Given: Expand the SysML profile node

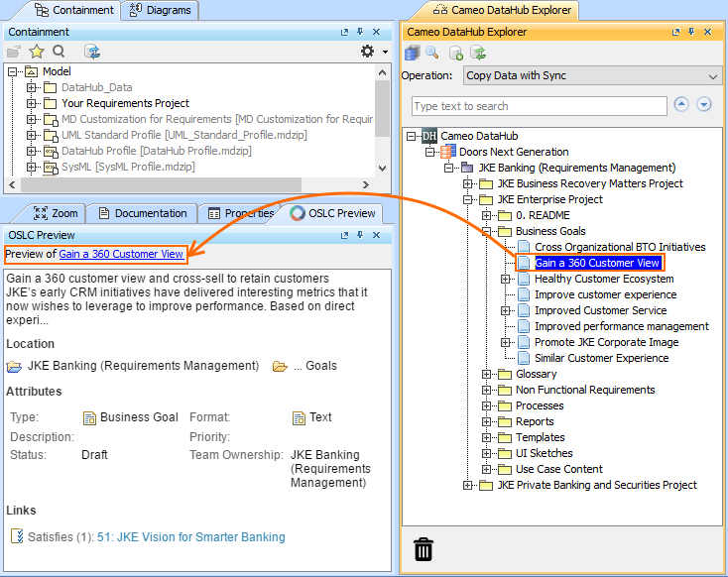Looking at the screenshot, I should pyautogui.click(x=31, y=167).
